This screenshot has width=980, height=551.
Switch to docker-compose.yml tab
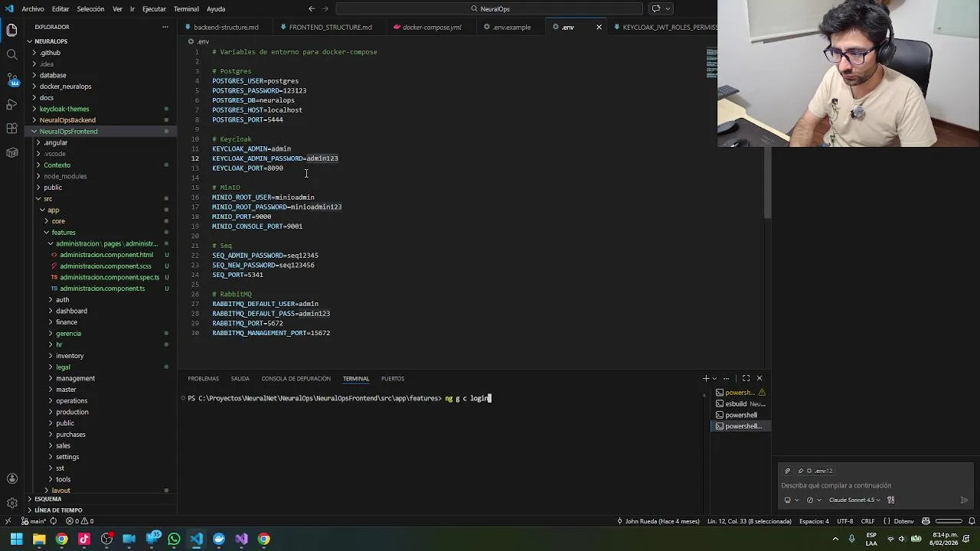[x=432, y=27]
